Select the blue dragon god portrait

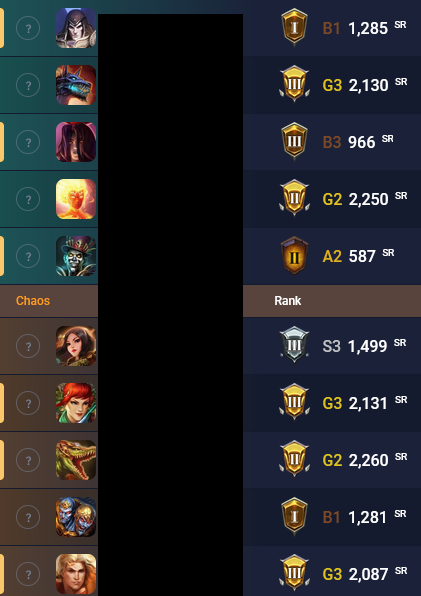pyautogui.click(x=76, y=85)
